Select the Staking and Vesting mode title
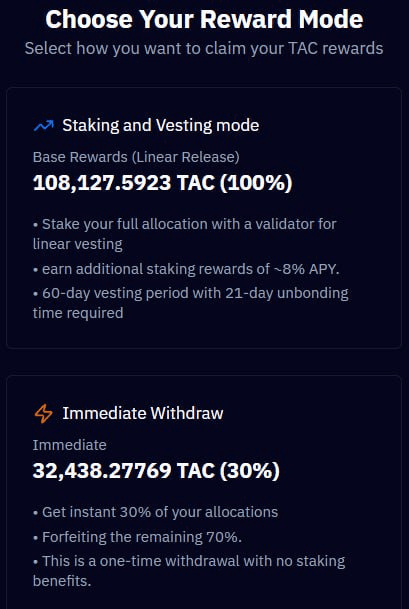 [x=160, y=125]
